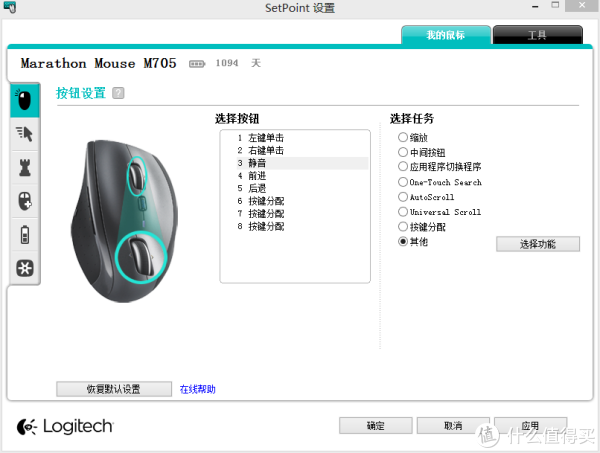Click the SetPoint app icon in title bar

(x=10, y=7)
